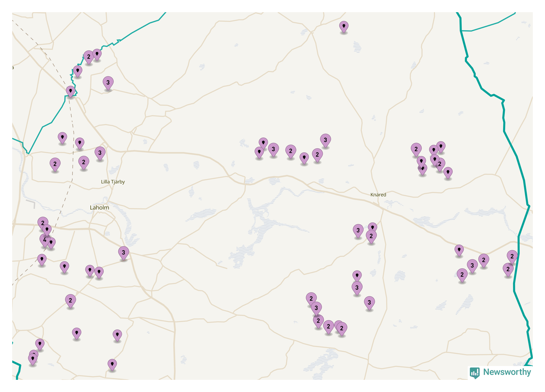The image size is (545, 392).
Task: Select the single pin west of the eastern 3-marker group
Action: click(x=459, y=250)
